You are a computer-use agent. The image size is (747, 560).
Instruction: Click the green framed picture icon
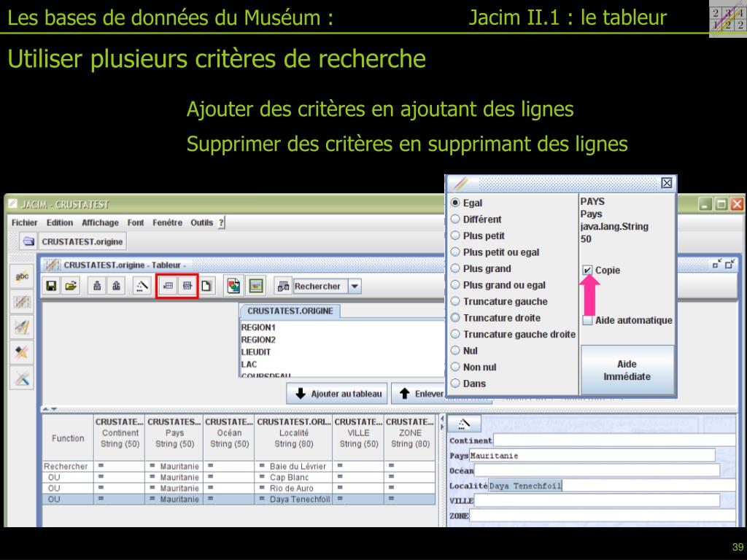256,286
